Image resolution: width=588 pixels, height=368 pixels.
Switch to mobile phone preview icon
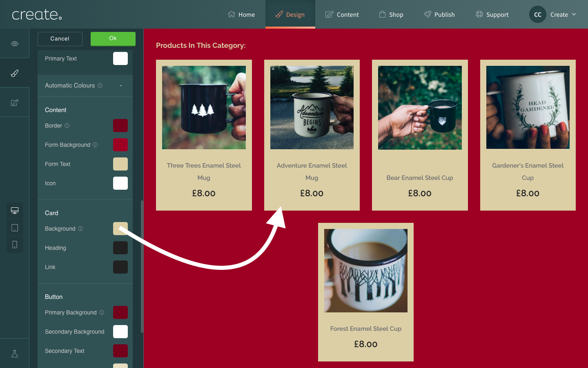click(15, 245)
